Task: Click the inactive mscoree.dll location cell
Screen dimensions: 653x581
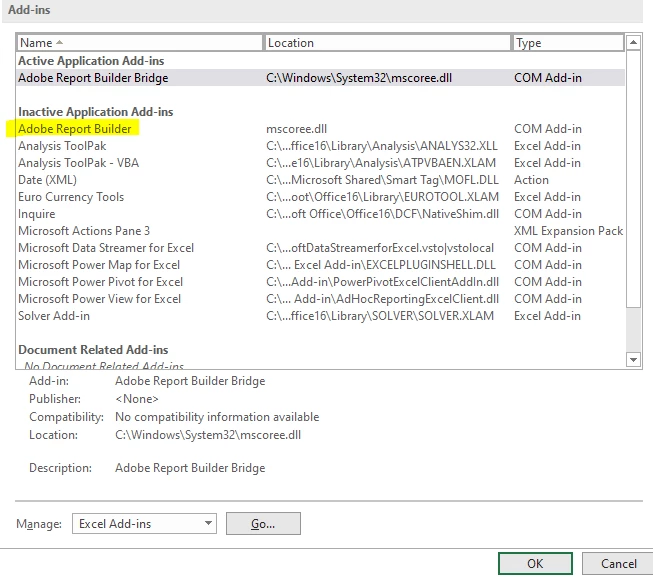Action: (x=297, y=129)
